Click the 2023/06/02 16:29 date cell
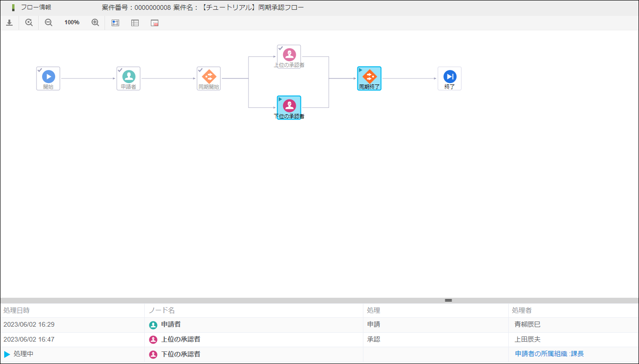Image resolution: width=639 pixels, height=364 pixels. [x=72, y=325]
